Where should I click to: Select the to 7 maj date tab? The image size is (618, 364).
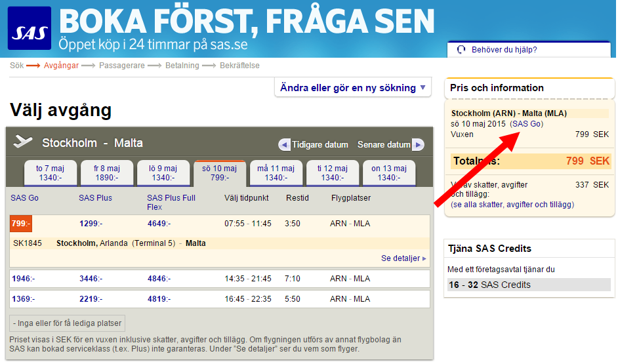point(50,173)
